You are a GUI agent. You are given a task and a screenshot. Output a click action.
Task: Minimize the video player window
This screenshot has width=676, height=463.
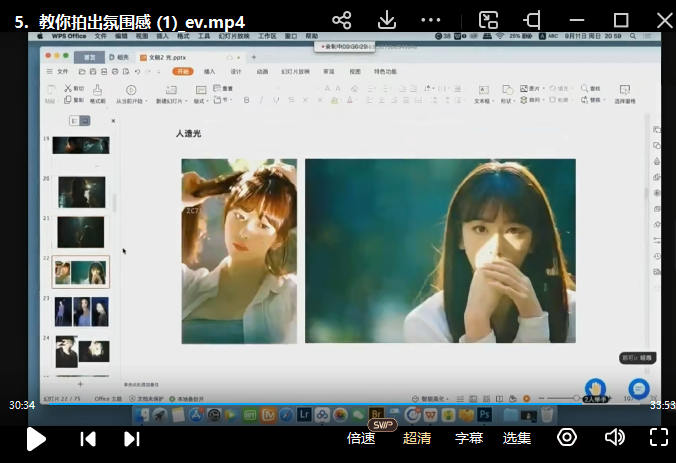[577, 20]
